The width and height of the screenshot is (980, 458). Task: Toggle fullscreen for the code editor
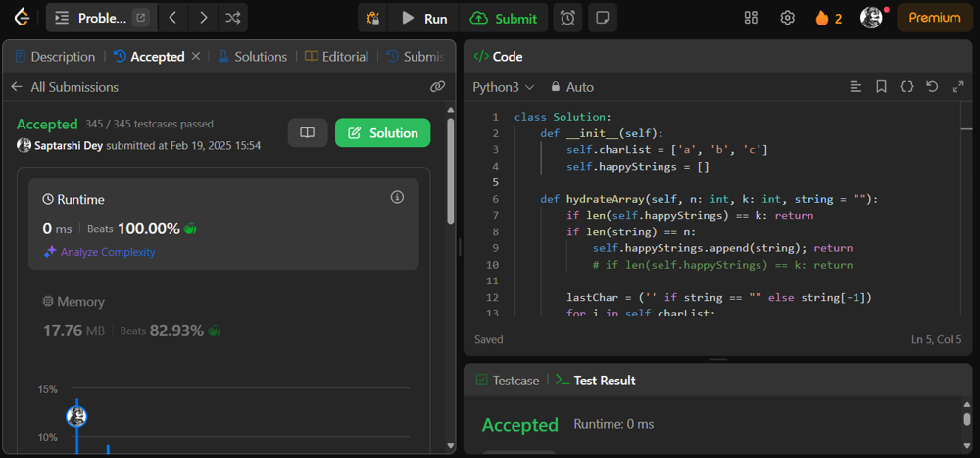(x=957, y=87)
